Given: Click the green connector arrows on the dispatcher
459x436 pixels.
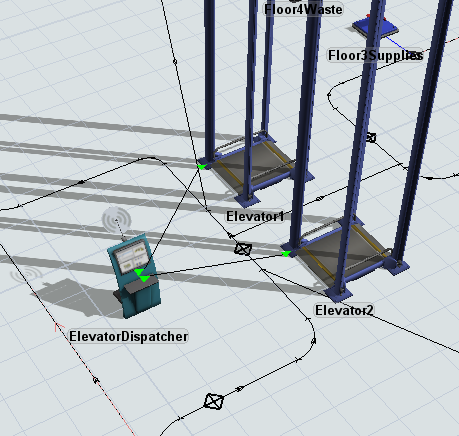Looking at the screenshot, I should coord(142,275).
